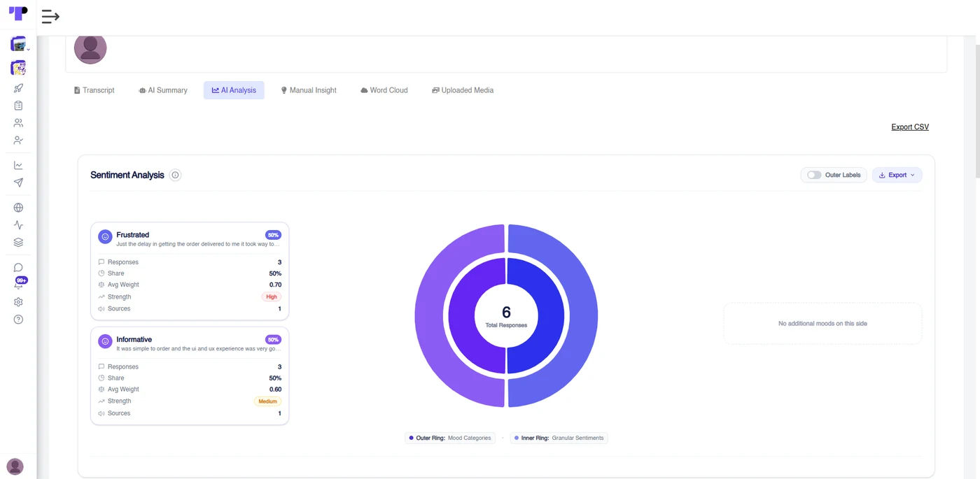Viewport: 980px width, 479px height.
Task: Click the inner ring right blue segment
Action: (552, 316)
